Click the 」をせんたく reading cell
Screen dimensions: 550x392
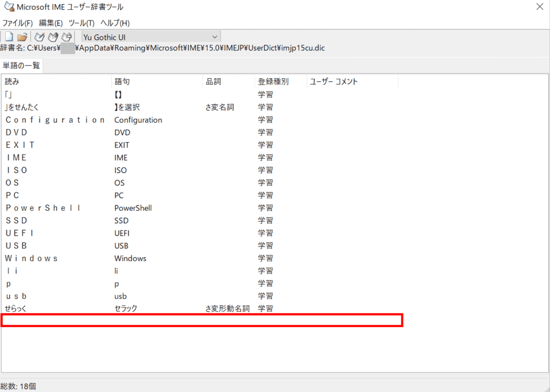click(22, 107)
